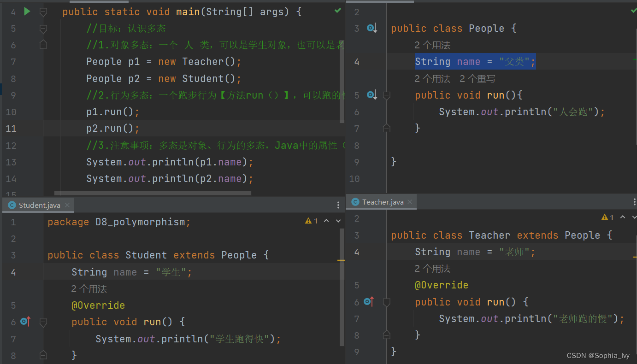Viewport: 637px width, 364px height.
Task: Click '2 个用法' hint in Teacher.java
Action: coord(432,269)
